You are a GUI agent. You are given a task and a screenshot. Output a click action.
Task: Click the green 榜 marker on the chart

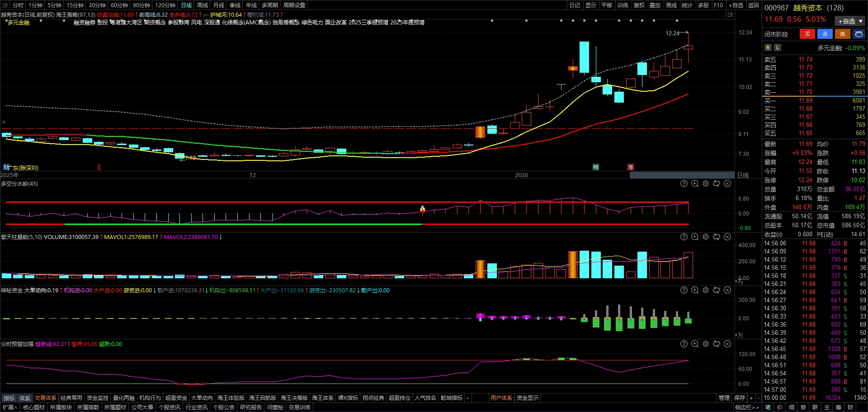click(596, 167)
